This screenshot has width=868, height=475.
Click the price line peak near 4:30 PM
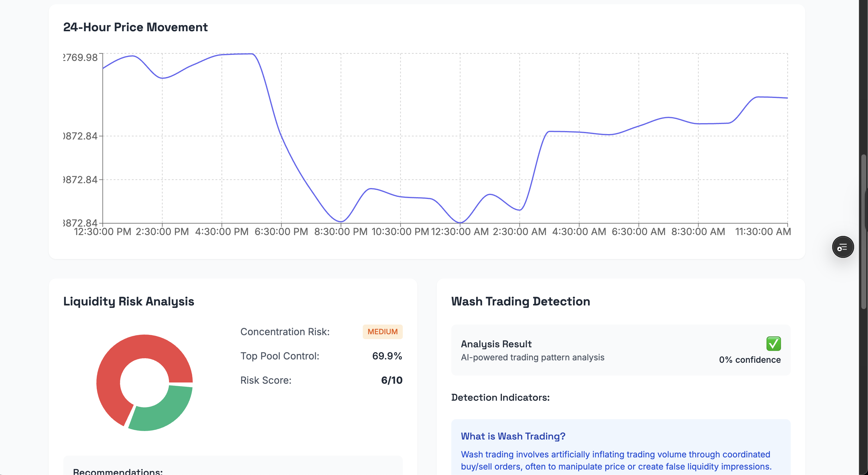(236, 54)
